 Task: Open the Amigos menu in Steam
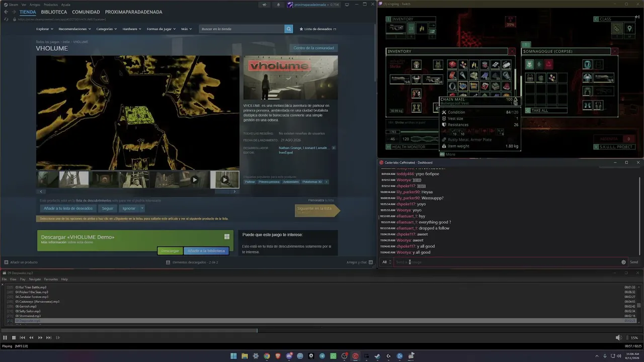tap(35, 5)
